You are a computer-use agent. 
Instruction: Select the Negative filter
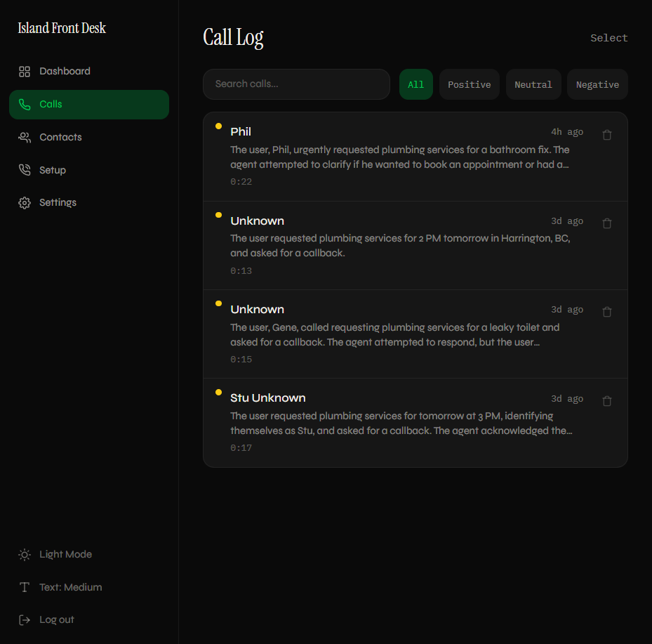[597, 84]
